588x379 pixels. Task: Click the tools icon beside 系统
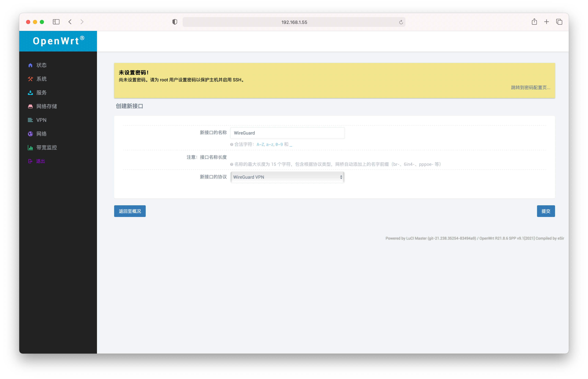(x=30, y=79)
